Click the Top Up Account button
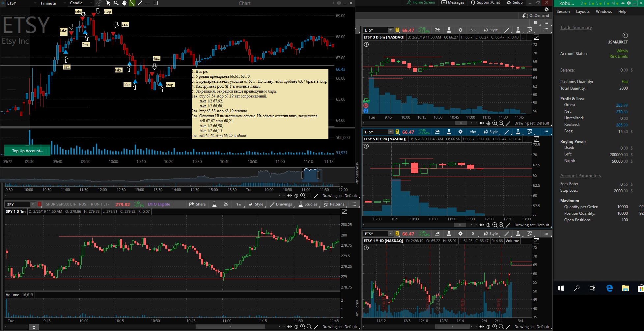This screenshot has width=644, height=331. click(x=27, y=151)
